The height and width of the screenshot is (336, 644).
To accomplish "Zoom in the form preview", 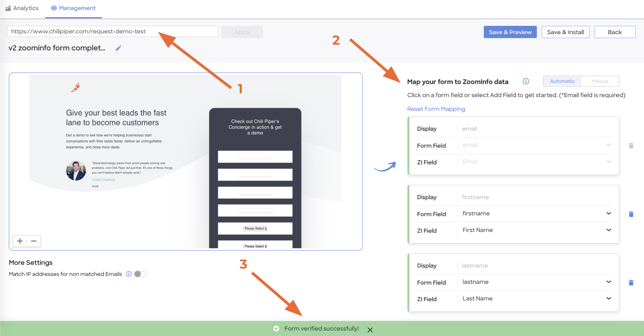I will click(x=20, y=241).
